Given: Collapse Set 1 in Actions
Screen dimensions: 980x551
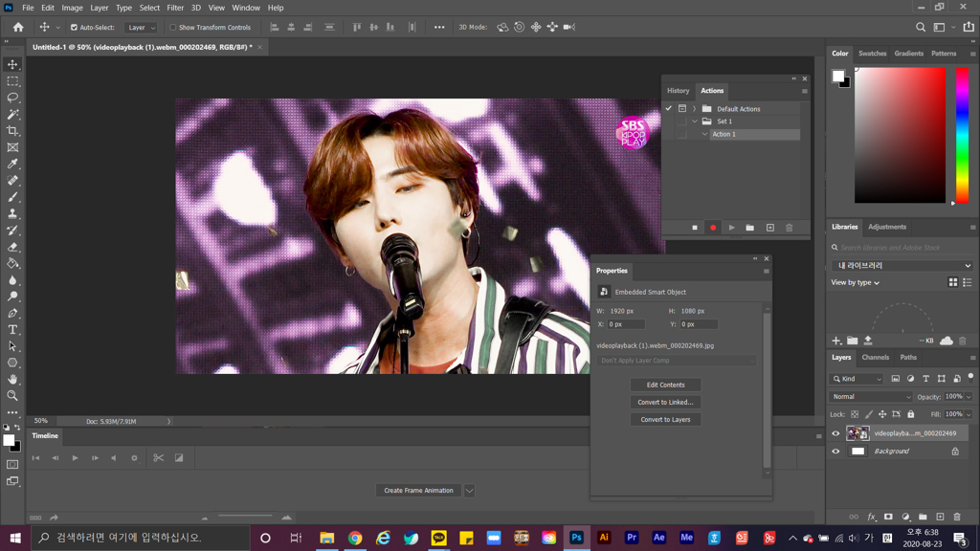Looking at the screenshot, I should [695, 121].
